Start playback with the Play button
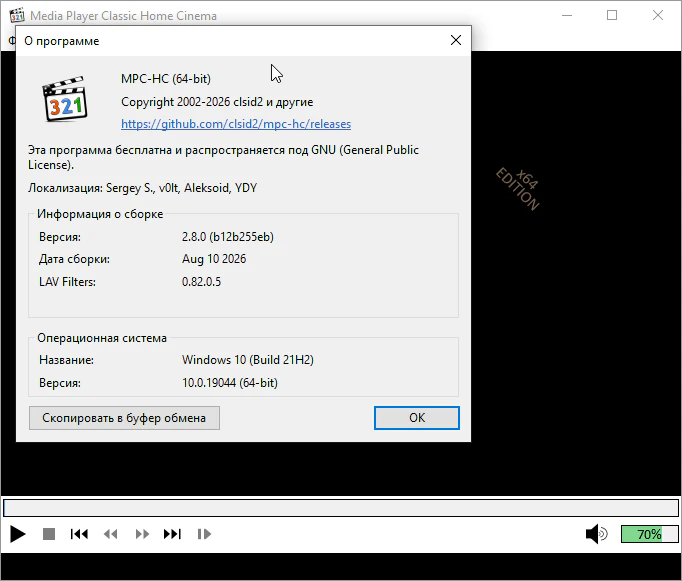 [x=17, y=534]
